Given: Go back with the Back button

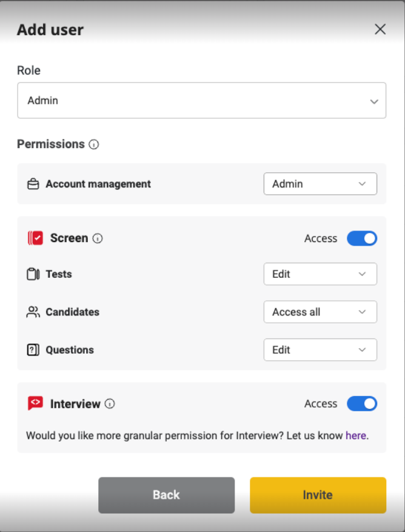Looking at the screenshot, I should point(166,495).
